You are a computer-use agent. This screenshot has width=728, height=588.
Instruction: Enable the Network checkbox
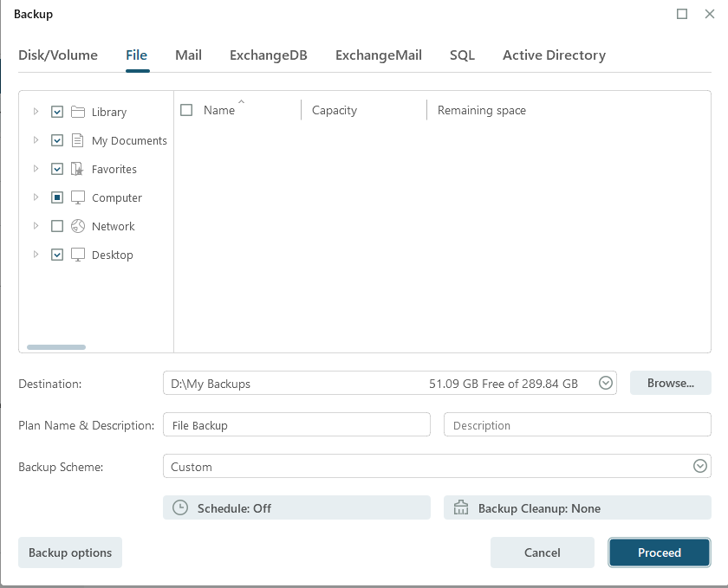(57, 226)
